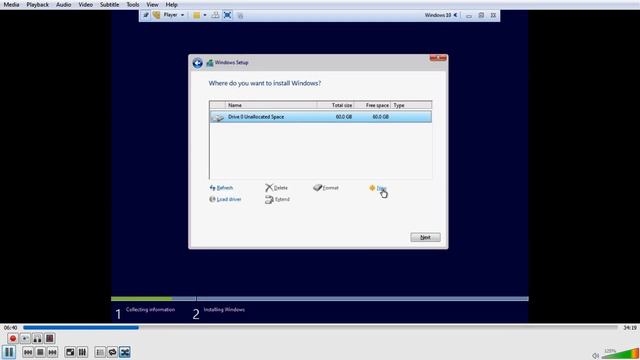Select Drive 0 Unallocated Space row

[x=320, y=117]
